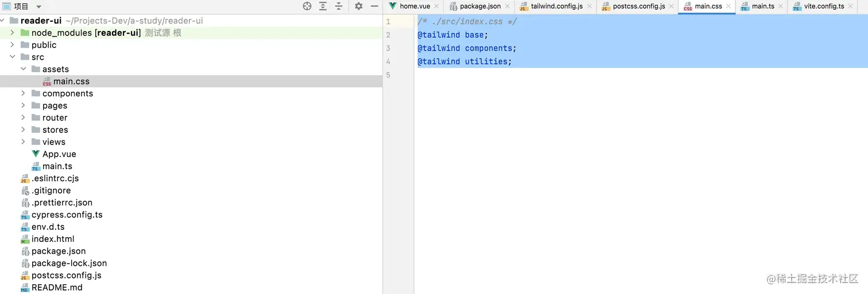Open project panel settings gear
The image size is (868, 294).
359,6
